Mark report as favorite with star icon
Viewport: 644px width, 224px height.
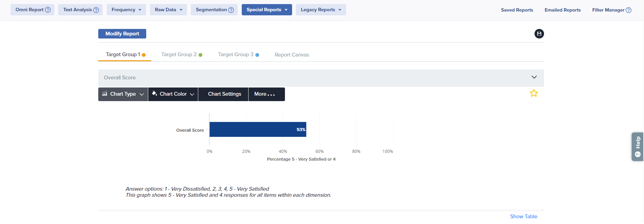[x=533, y=93]
